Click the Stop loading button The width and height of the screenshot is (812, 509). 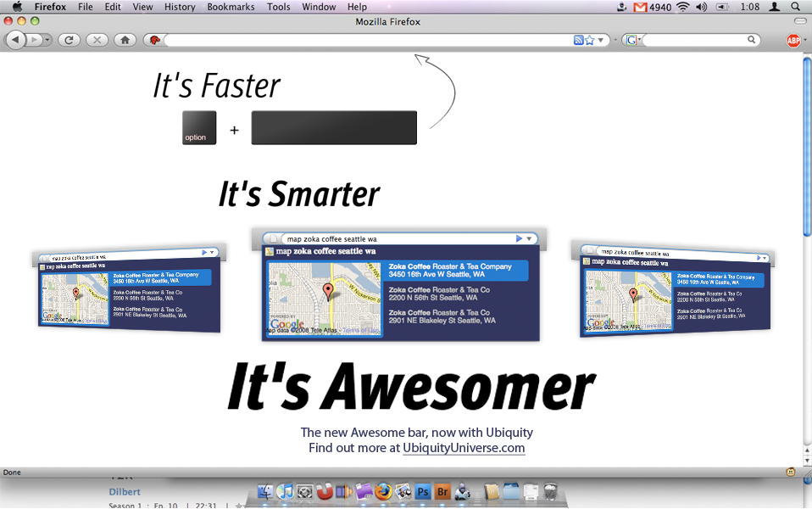(x=97, y=40)
